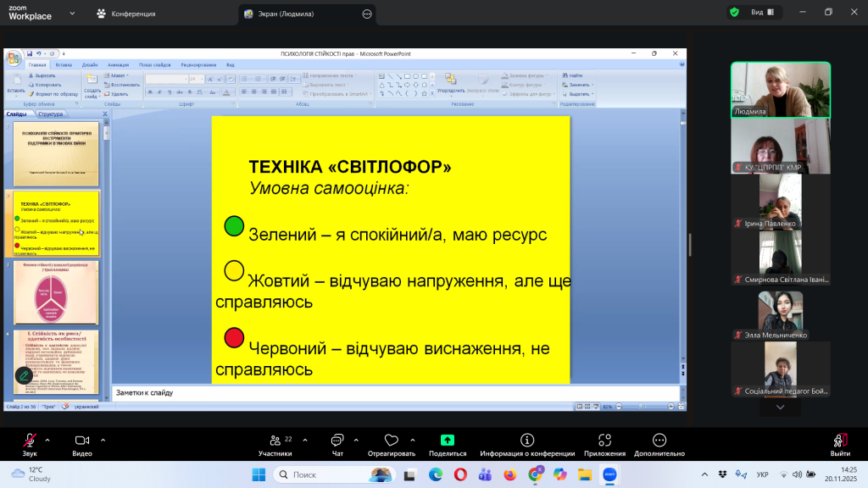Open the annotation pencil tool on shared screen

24,374
